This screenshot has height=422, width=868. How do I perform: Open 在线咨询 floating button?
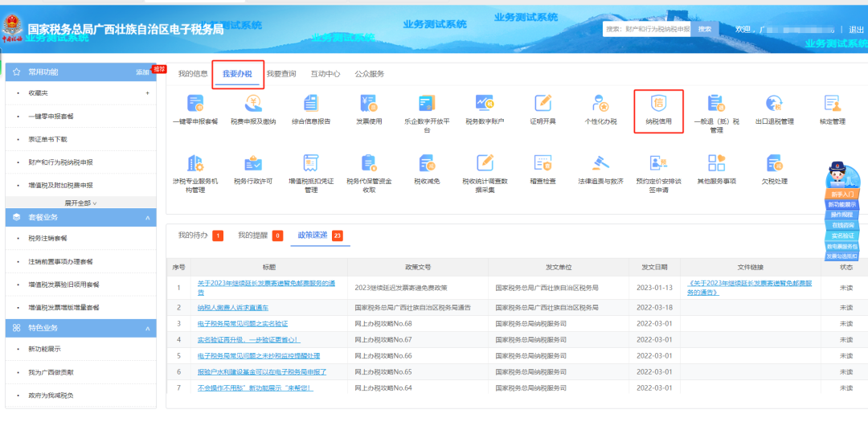[841, 225]
